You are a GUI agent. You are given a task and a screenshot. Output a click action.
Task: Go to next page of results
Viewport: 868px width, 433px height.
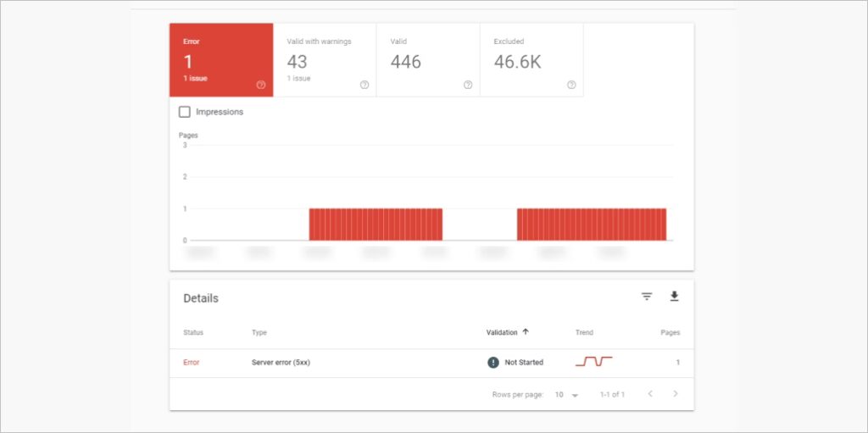[x=676, y=394]
